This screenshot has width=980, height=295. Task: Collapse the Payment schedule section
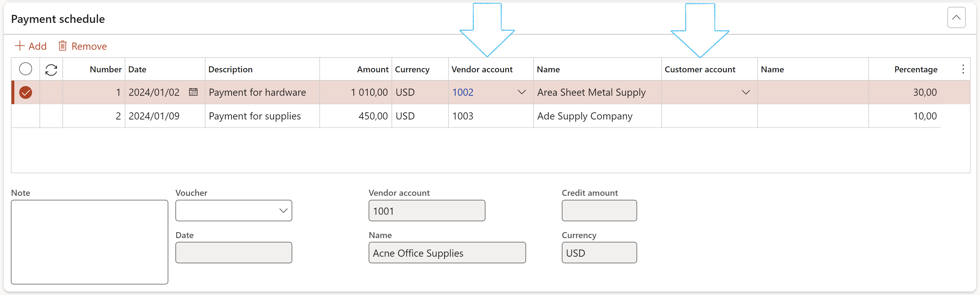956,17
